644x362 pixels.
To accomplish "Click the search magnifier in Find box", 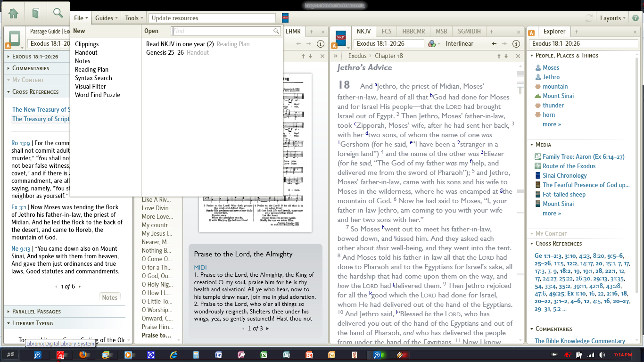I will [276, 31].
